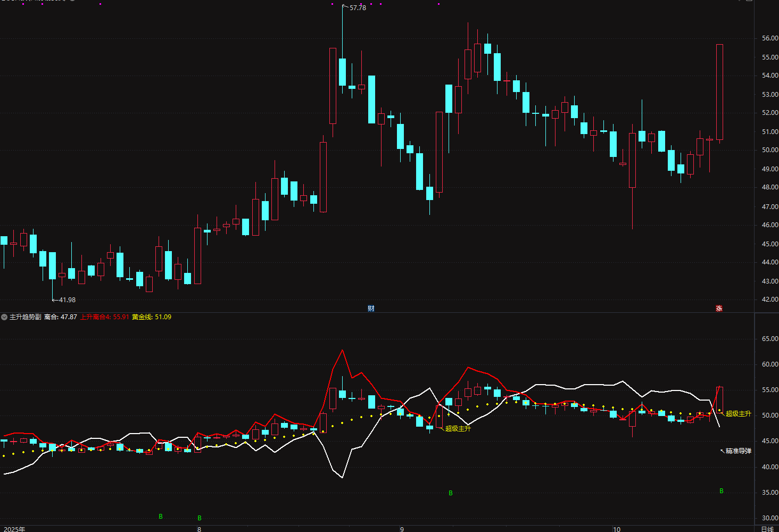779x532 pixels.
Task: Click the green B signal in late July
Action: coord(161,517)
